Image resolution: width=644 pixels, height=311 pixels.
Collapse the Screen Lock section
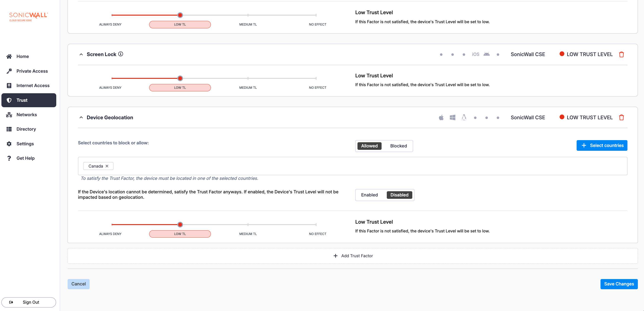(81, 54)
